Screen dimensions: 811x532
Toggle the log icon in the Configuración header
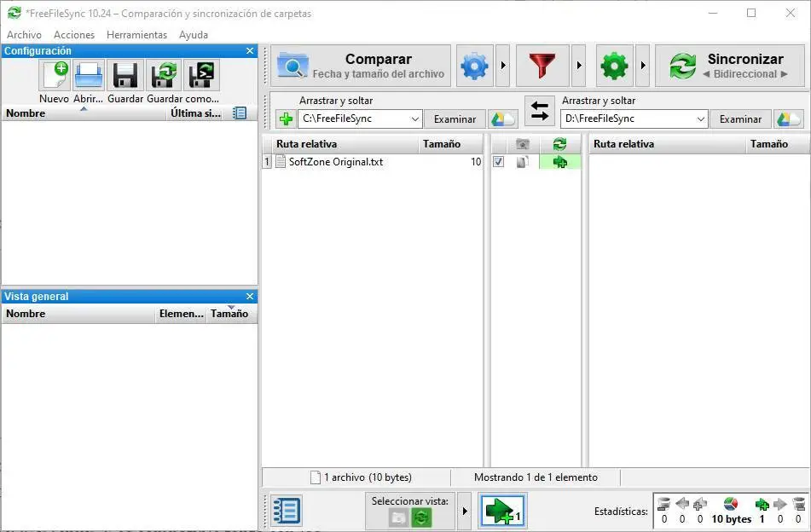[x=240, y=113]
